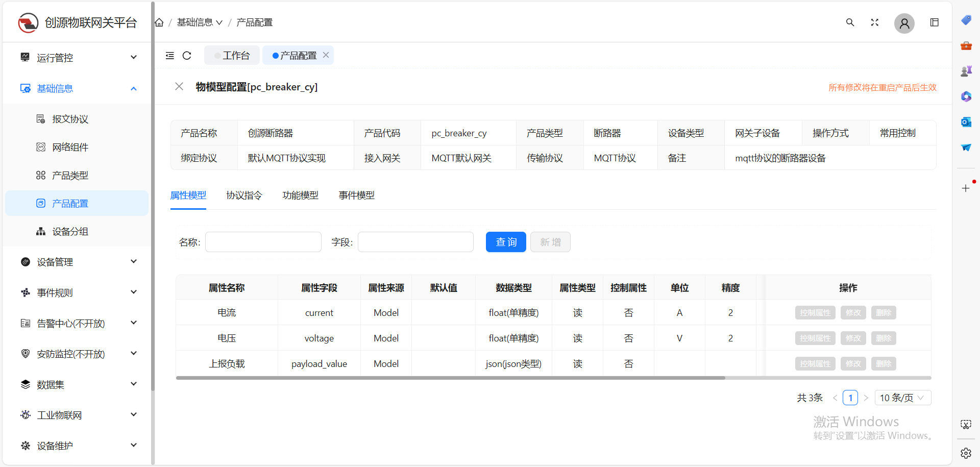Click 修改 on the 电压 row
980x467 pixels.
[853, 338]
